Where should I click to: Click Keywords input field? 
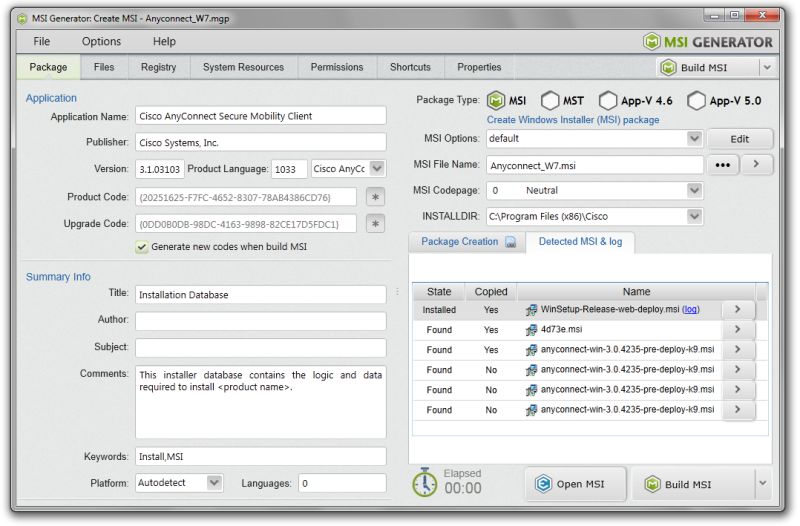[261, 456]
